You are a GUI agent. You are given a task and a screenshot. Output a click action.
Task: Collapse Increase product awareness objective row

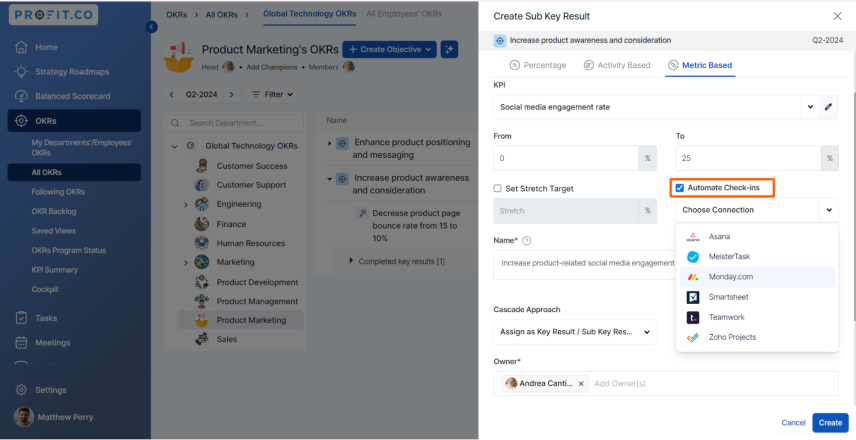329,179
